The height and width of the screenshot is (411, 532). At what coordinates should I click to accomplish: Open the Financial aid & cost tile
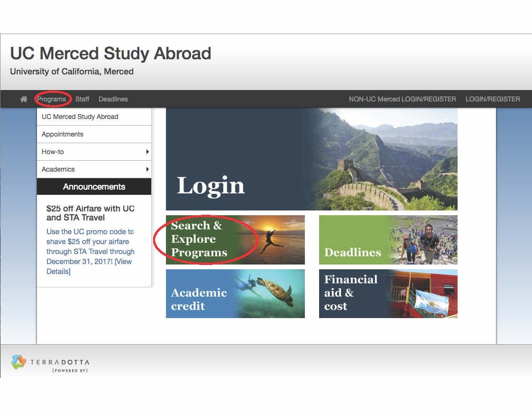click(x=388, y=293)
